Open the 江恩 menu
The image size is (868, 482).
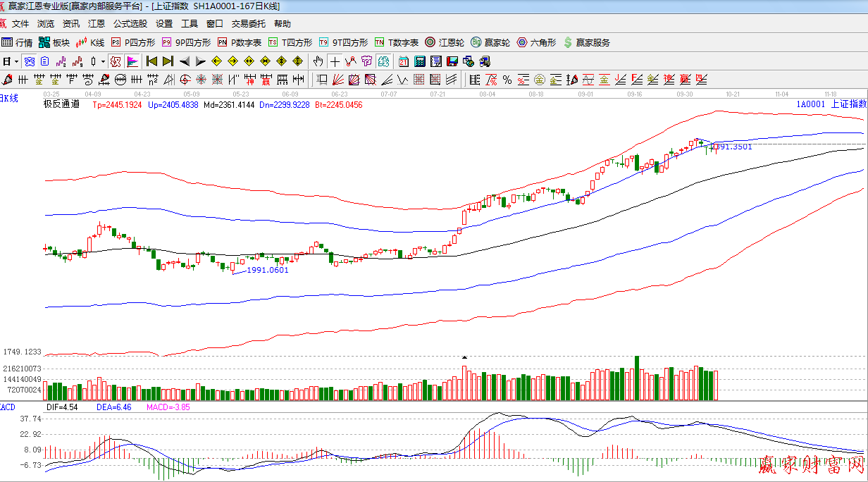point(97,24)
